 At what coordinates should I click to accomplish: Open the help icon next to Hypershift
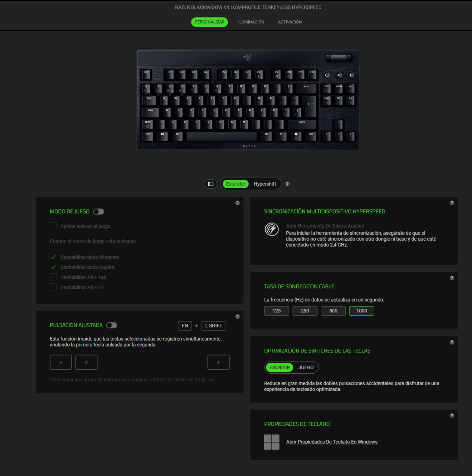[287, 184]
